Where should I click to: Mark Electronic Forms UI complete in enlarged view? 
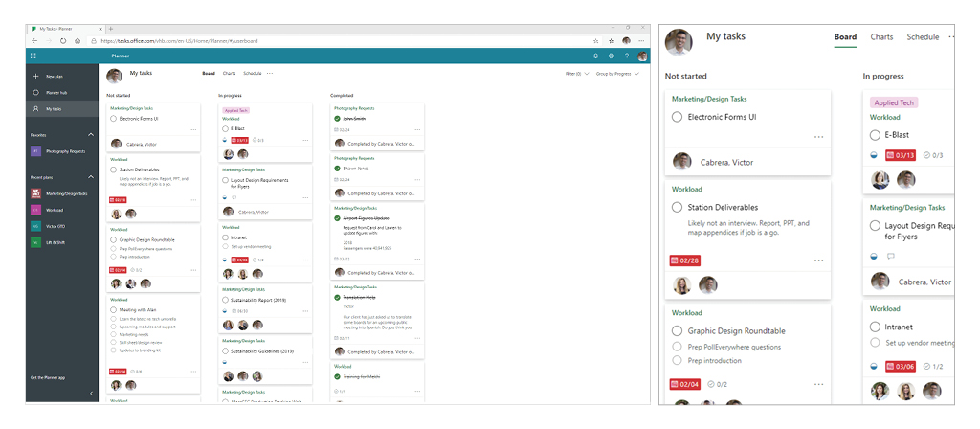[x=677, y=117]
